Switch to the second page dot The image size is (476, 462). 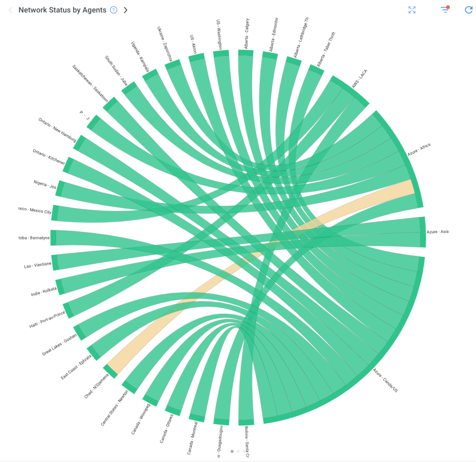click(238, 451)
